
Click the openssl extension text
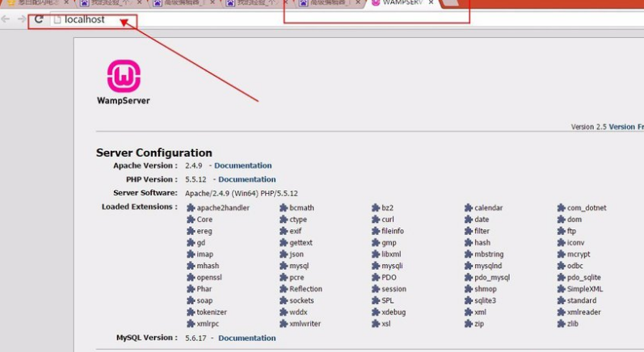[209, 278]
